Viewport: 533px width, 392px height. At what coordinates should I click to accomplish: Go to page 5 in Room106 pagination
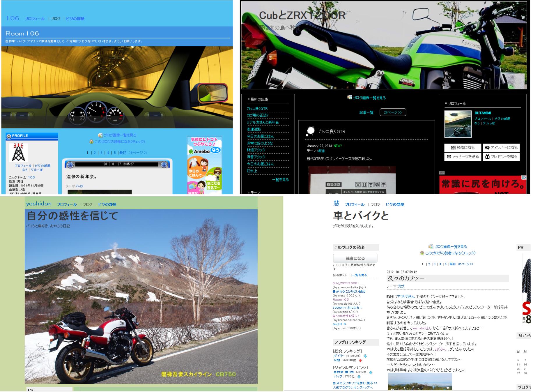click(x=115, y=153)
